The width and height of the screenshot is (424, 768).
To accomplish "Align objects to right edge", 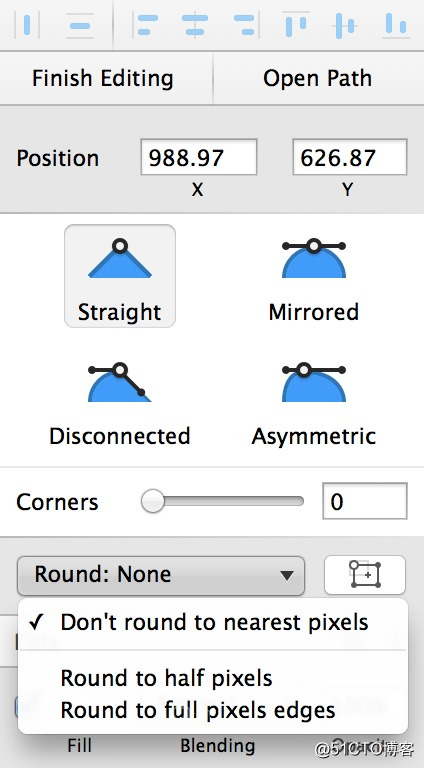I will coord(245,24).
